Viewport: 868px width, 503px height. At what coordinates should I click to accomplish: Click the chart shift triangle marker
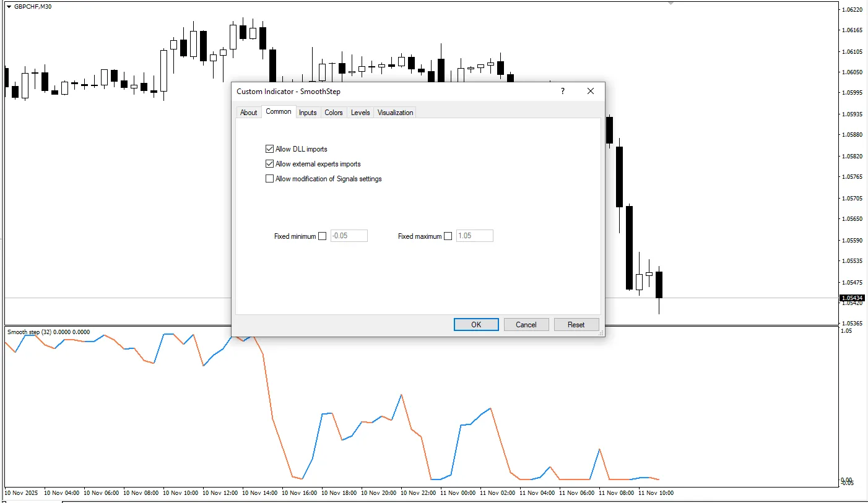pos(670,3)
